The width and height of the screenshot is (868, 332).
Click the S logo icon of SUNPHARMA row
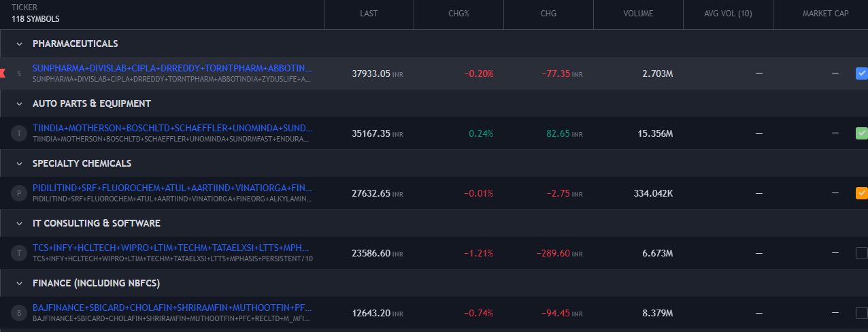(19, 73)
